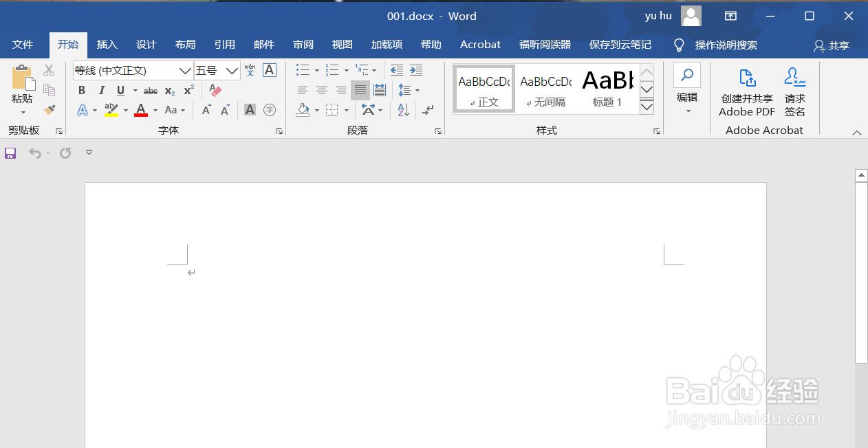
Task: Open the Acrobat ribbon tab
Action: (479, 44)
